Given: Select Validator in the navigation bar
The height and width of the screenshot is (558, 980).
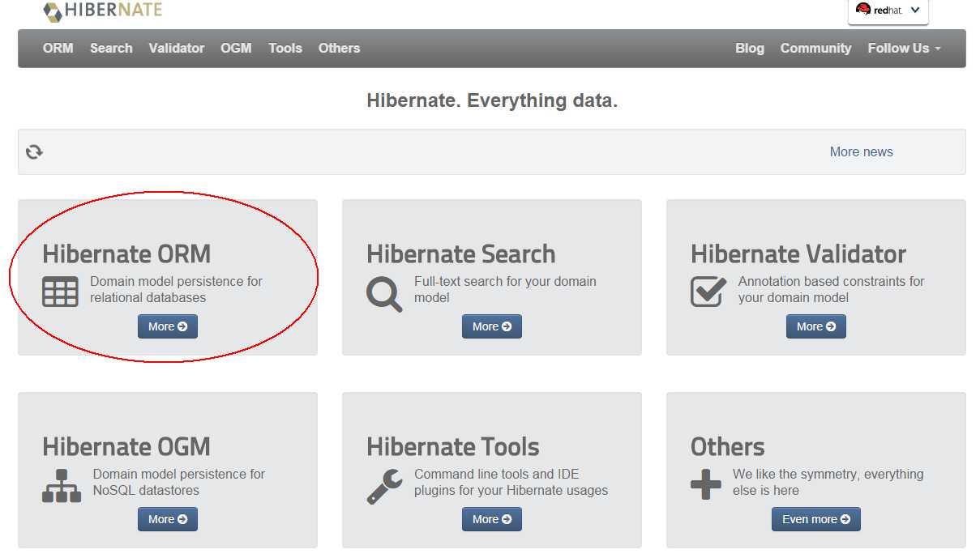Looking at the screenshot, I should 177,48.
